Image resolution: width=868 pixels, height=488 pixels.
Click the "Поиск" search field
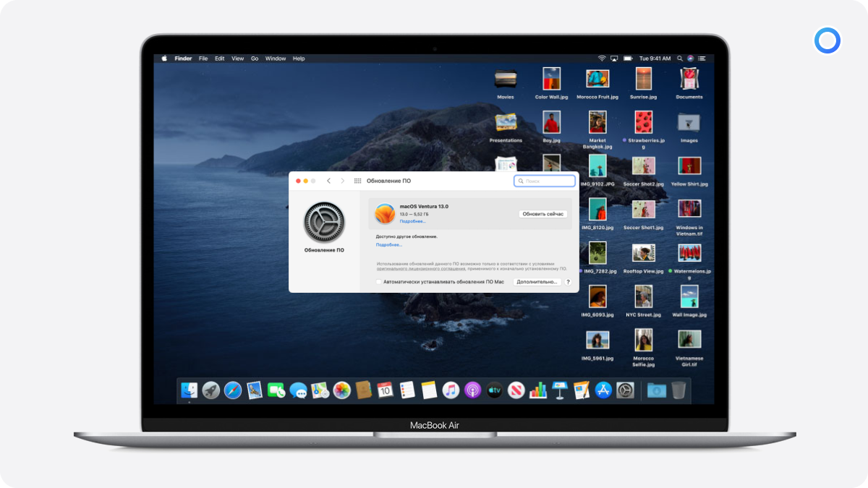click(545, 181)
